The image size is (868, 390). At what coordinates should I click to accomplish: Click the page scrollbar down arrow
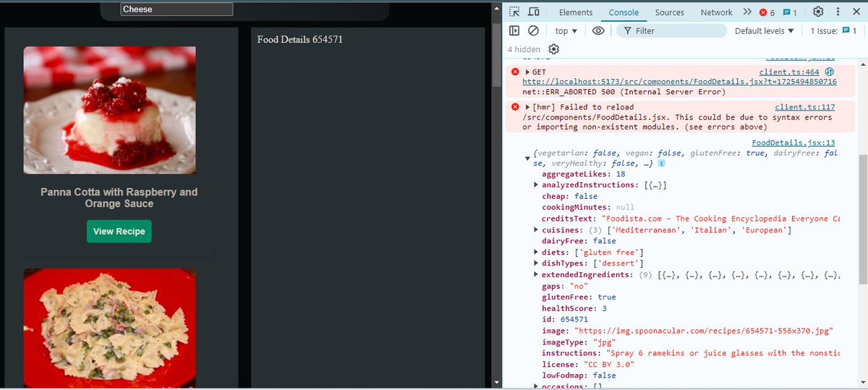click(x=496, y=382)
